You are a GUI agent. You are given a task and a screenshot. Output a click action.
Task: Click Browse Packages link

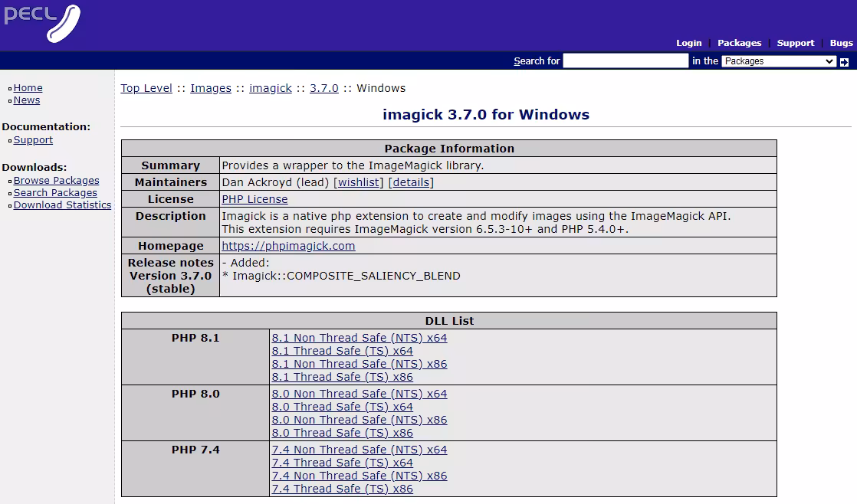tap(56, 180)
